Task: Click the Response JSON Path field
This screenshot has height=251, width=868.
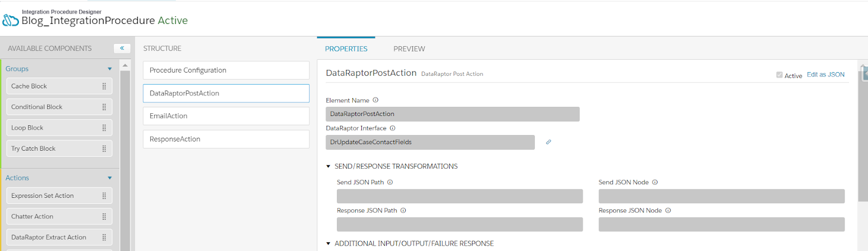Action: pyautogui.click(x=460, y=224)
